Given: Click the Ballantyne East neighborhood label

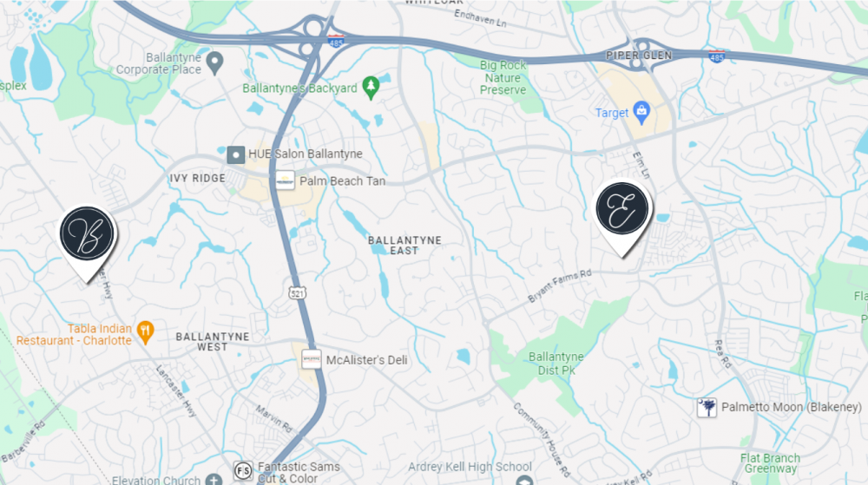Looking at the screenshot, I should tap(404, 246).
